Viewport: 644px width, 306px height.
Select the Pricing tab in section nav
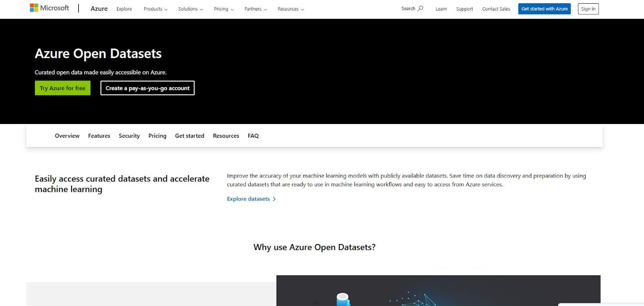click(157, 136)
